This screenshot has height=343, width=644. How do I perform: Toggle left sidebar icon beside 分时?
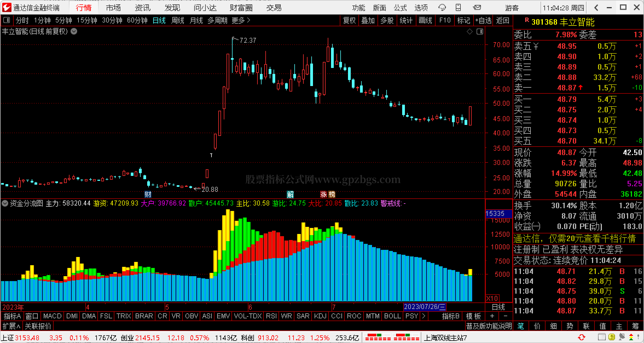[7, 20]
